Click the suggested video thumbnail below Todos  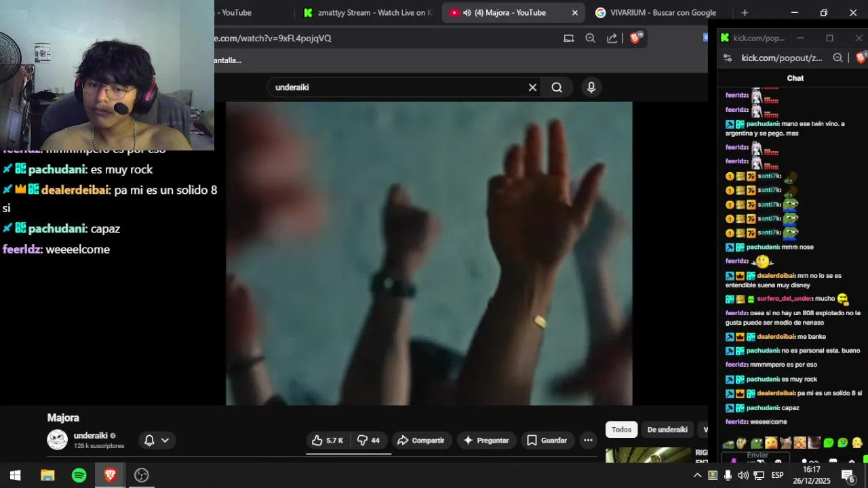648,455
